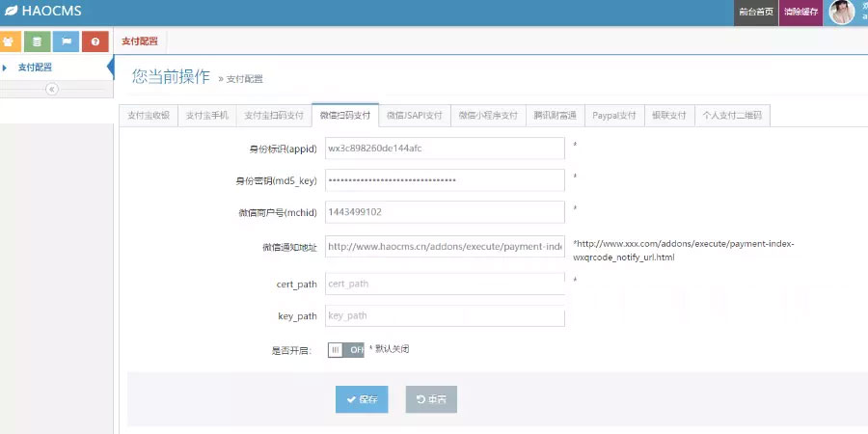
Task: Click the green database icon button
Action: [38, 41]
